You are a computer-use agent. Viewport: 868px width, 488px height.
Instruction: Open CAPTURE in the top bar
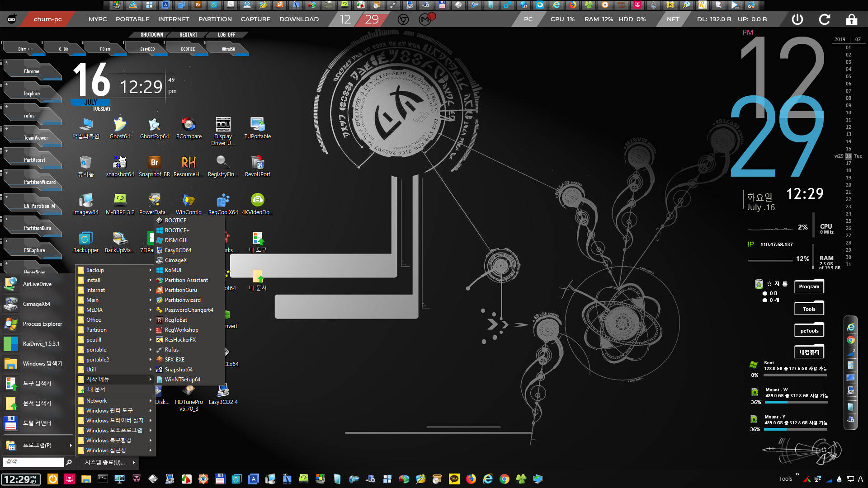click(255, 19)
